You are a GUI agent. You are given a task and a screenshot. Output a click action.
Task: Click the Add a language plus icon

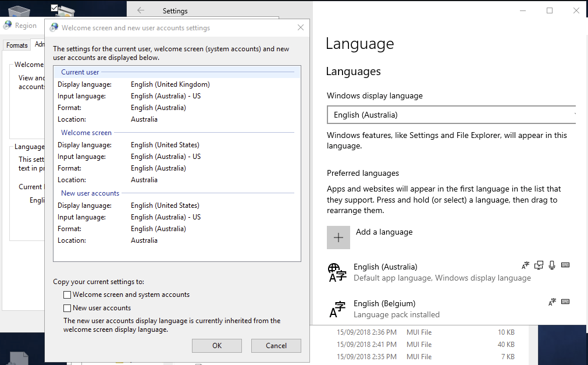click(x=338, y=238)
